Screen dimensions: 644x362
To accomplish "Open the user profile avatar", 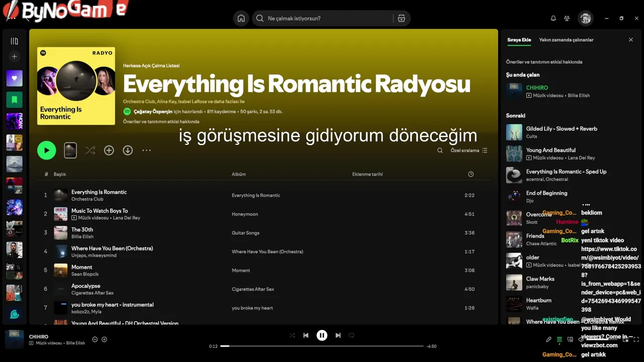I will pos(585,19).
